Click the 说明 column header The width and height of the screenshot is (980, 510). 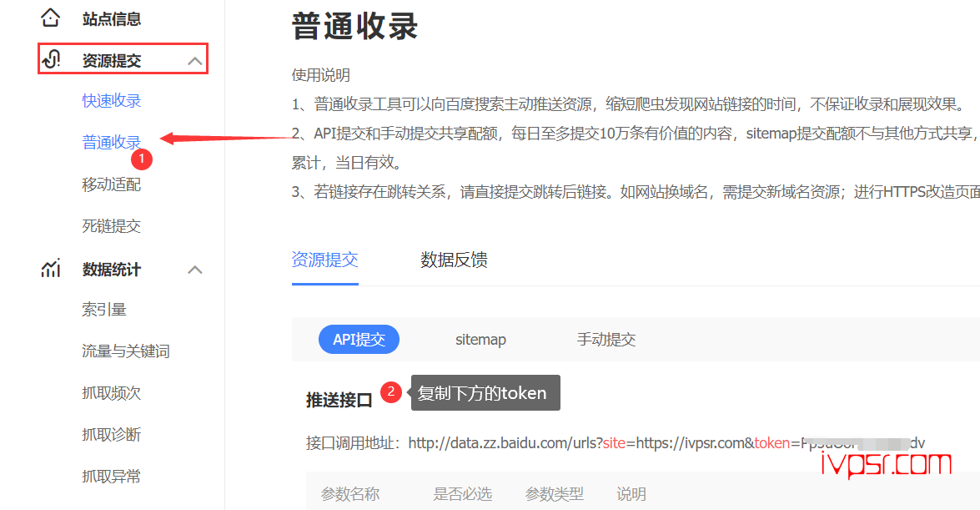pyautogui.click(x=631, y=494)
